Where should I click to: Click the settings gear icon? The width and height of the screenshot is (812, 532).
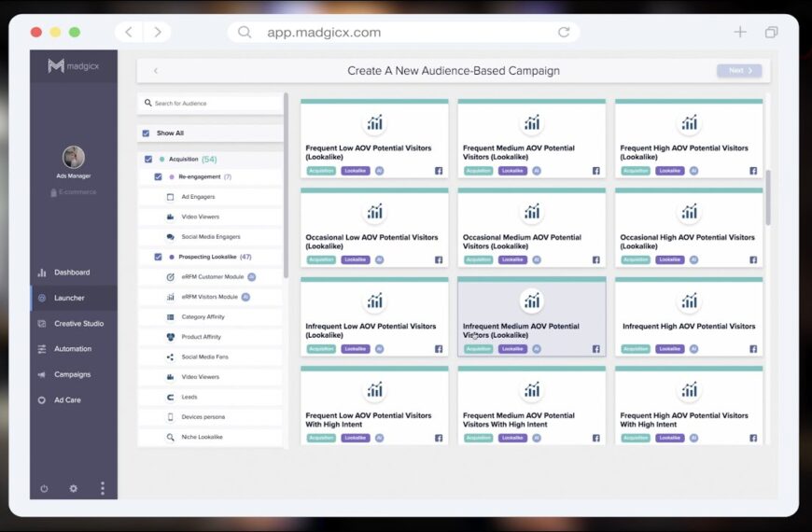click(74, 488)
